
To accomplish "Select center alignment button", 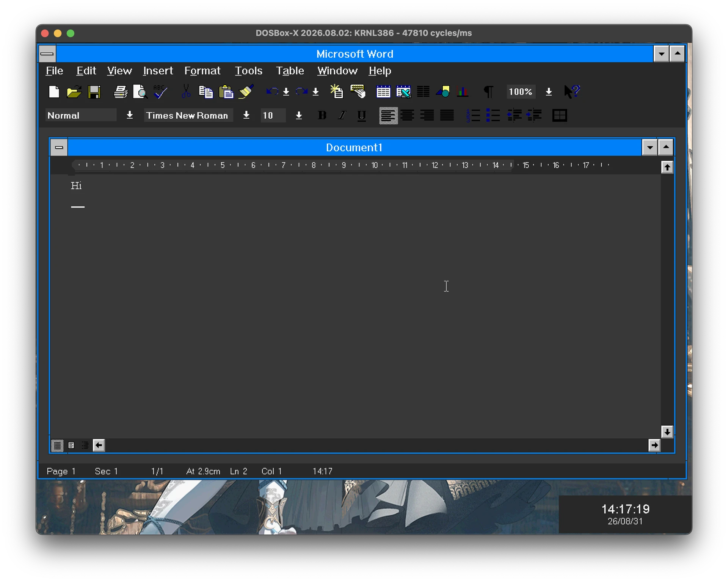I will coord(407,115).
